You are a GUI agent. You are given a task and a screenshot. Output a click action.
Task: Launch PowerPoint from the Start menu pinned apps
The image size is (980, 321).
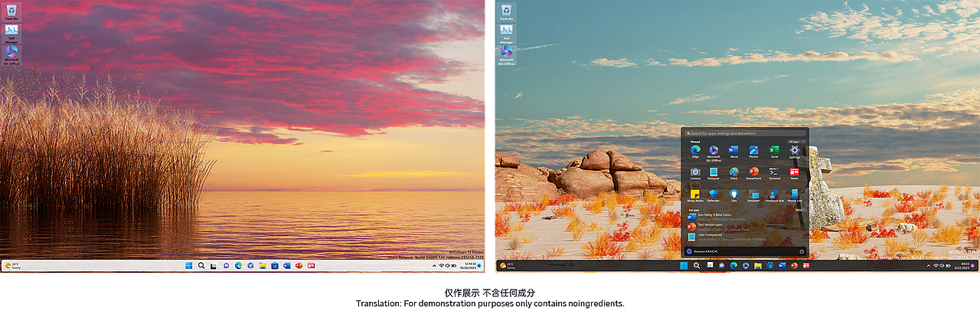pos(753,174)
